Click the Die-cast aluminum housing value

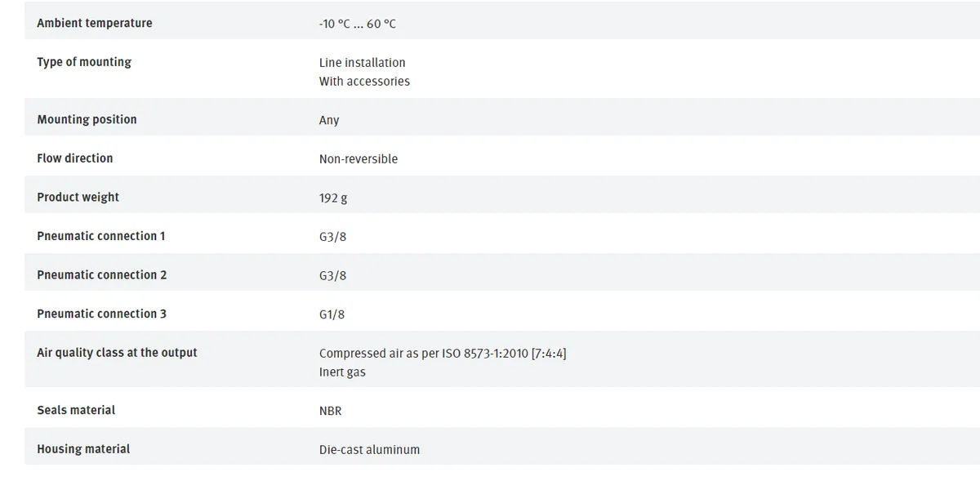pos(369,449)
